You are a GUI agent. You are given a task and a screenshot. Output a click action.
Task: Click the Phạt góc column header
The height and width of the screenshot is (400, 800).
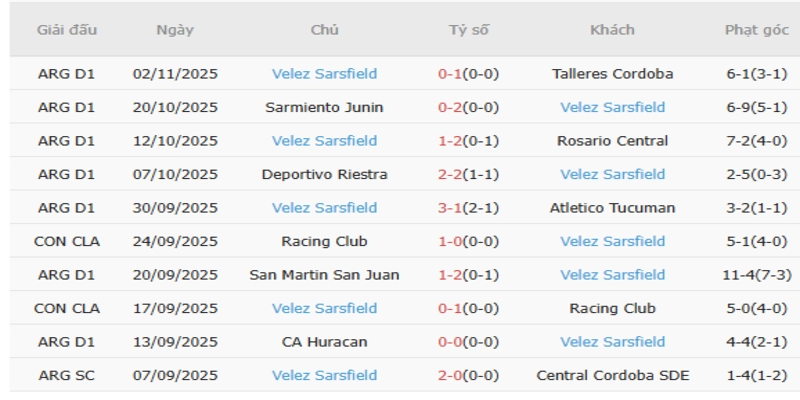coord(755,30)
